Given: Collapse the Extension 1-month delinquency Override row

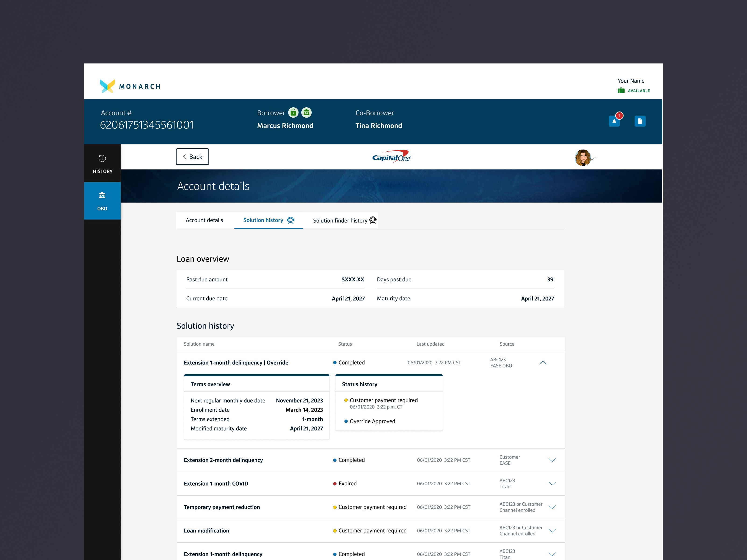Looking at the screenshot, I should pyautogui.click(x=543, y=363).
